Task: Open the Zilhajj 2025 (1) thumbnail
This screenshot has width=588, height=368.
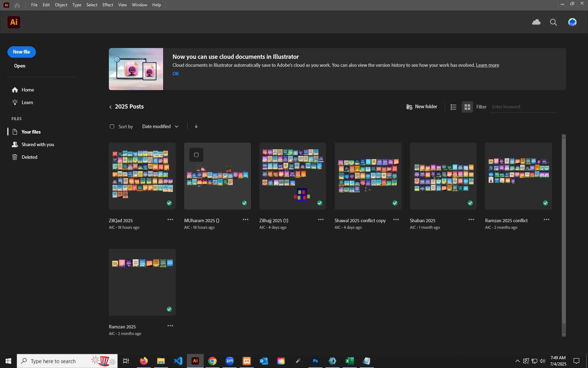Action: pos(293,176)
